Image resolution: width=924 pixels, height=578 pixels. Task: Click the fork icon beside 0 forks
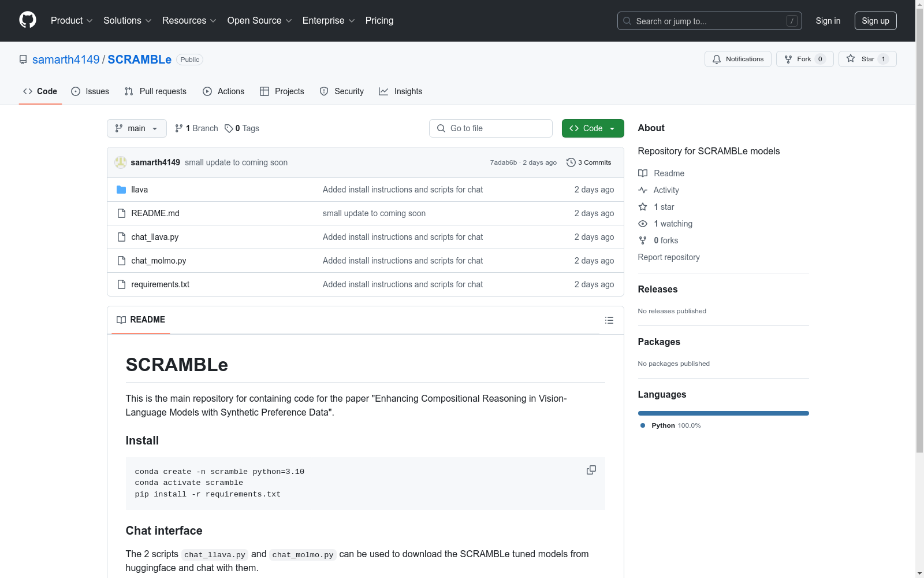(x=643, y=240)
